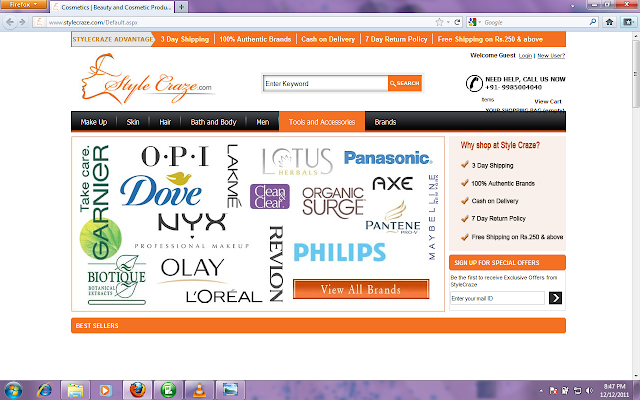Click the Lakme brand logo
Viewport: 640px width, 400px height.
[233, 176]
